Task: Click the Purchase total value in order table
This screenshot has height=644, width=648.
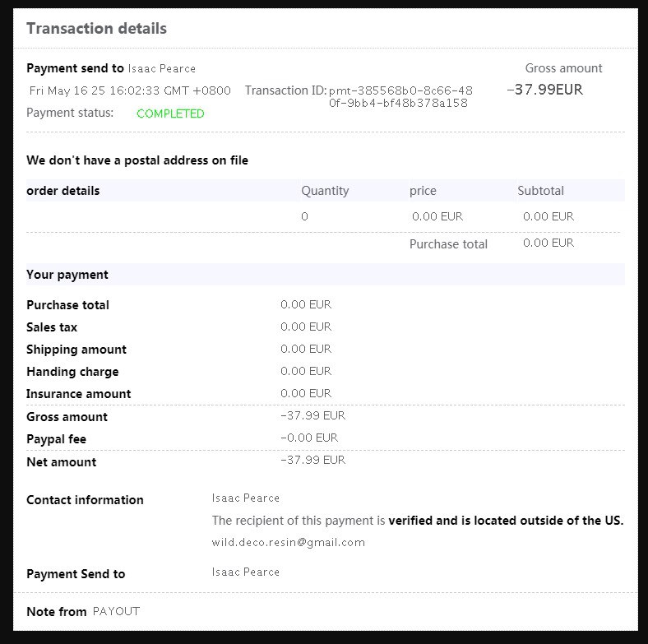Action: (548, 243)
